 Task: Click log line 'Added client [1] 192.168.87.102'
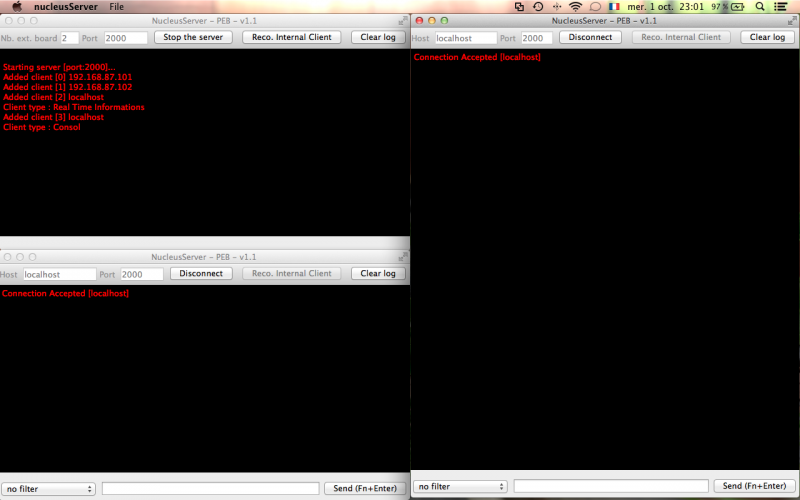click(x=67, y=87)
